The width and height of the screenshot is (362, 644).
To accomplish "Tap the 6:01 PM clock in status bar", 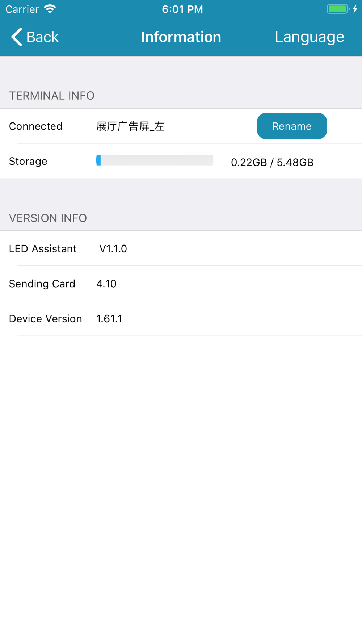I will (182, 9).
